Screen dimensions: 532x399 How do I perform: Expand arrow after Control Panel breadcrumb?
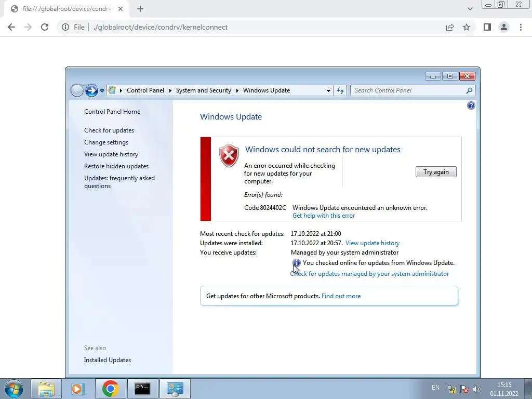tap(170, 90)
